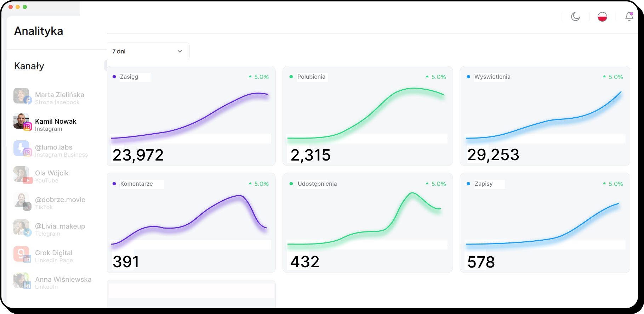Click the 5.0% growth indicator on Komentarze
Viewport: 644px width, 314px height.
259,184
